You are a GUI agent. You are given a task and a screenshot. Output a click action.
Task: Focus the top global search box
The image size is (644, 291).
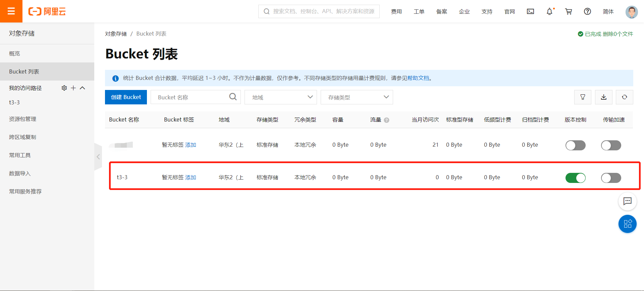tap(319, 11)
